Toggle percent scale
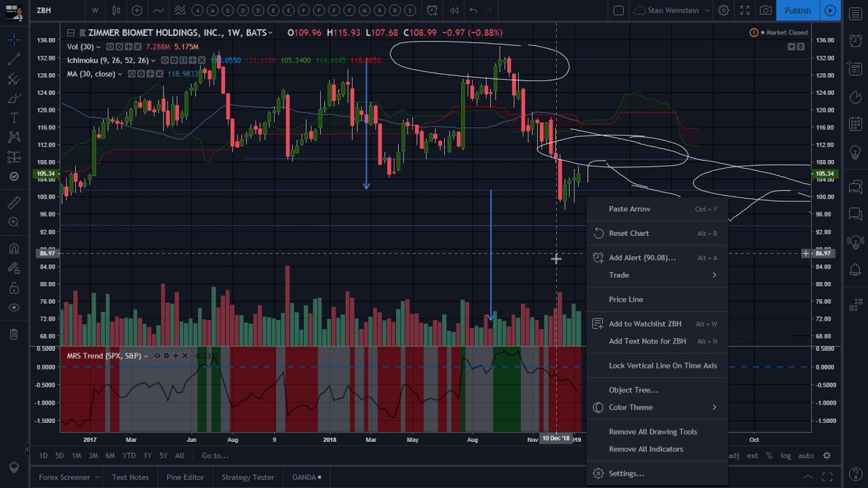Image resolution: width=868 pixels, height=488 pixels. point(769,455)
